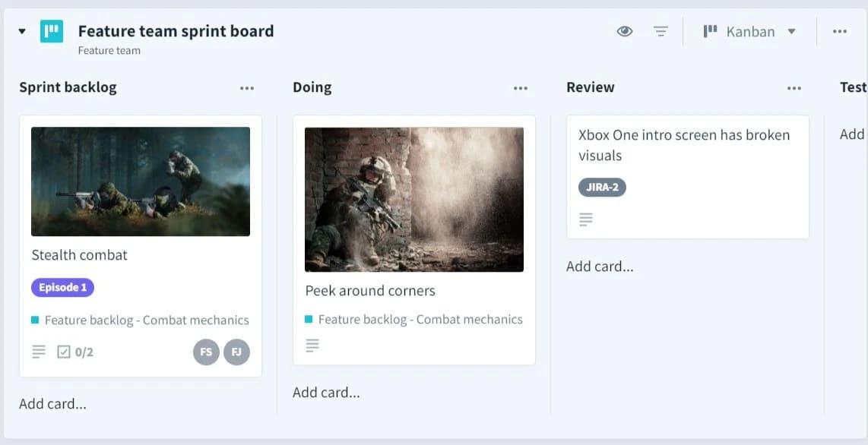Click the Feature team subtitle
The height and width of the screenshot is (445, 868).
[x=109, y=50]
